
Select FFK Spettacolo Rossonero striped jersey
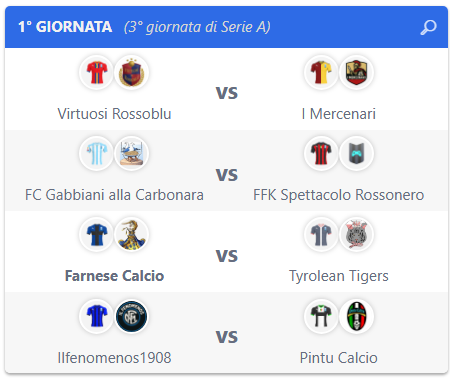point(322,153)
